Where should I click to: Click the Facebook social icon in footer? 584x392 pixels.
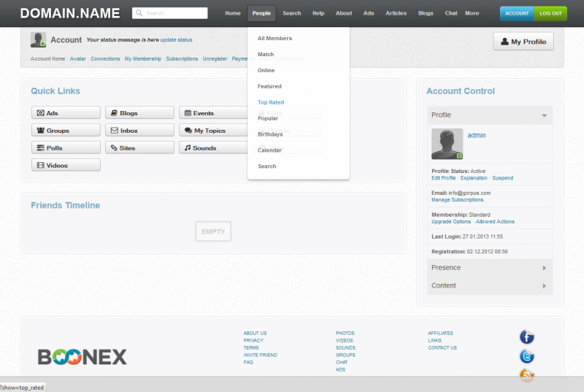(x=527, y=337)
